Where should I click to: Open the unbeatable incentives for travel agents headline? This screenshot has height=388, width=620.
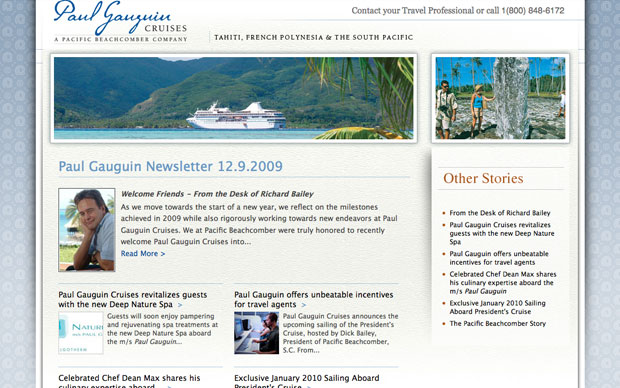pos(314,299)
